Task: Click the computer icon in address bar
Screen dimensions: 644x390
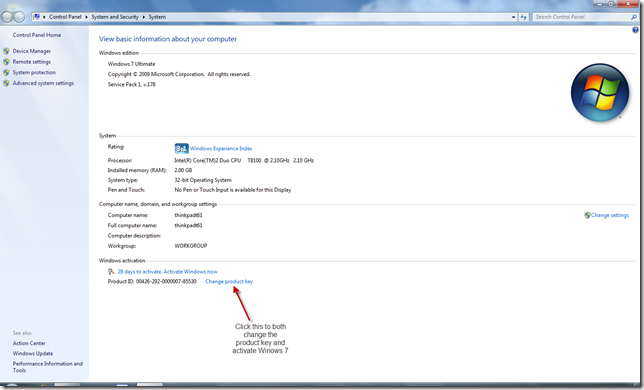Action: pyautogui.click(x=37, y=17)
